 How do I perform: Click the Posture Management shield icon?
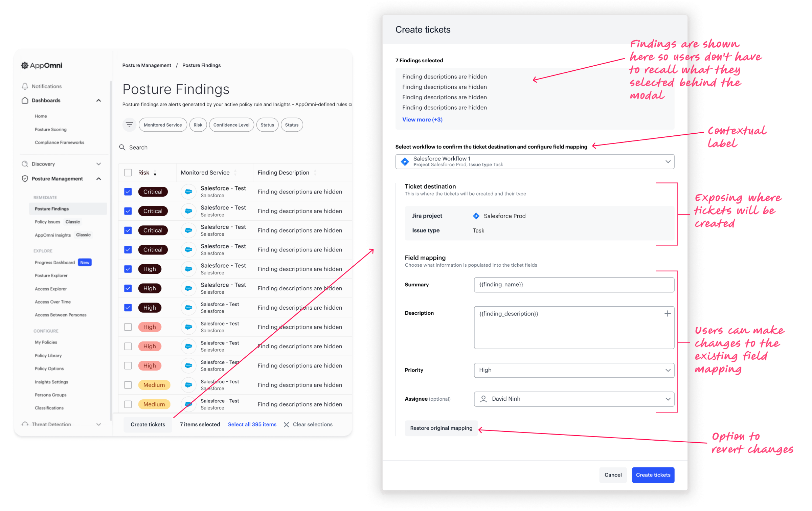pyautogui.click(x=25, y=179)
